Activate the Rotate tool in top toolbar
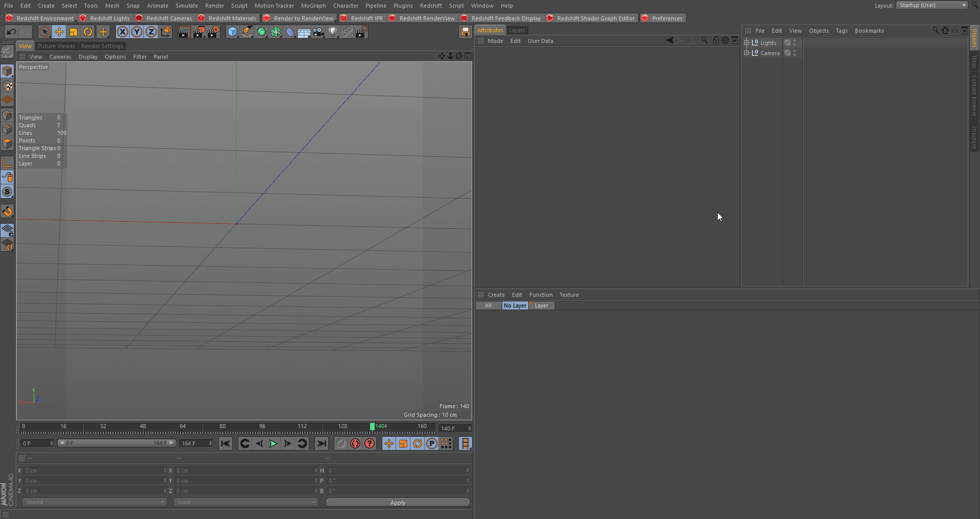The image size is (980, 519). click(88, 32)
